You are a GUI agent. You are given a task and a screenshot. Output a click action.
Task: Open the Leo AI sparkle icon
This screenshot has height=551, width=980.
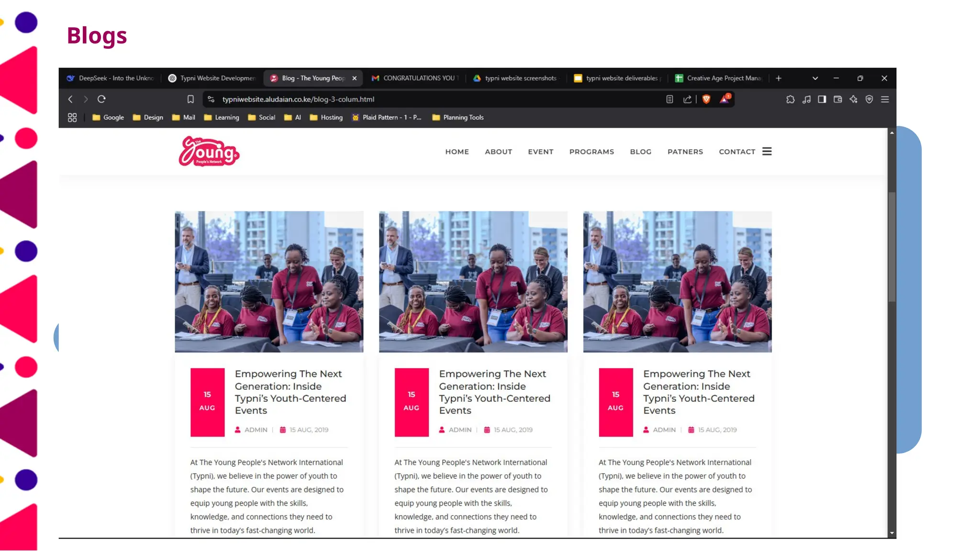tap(853, 99)
